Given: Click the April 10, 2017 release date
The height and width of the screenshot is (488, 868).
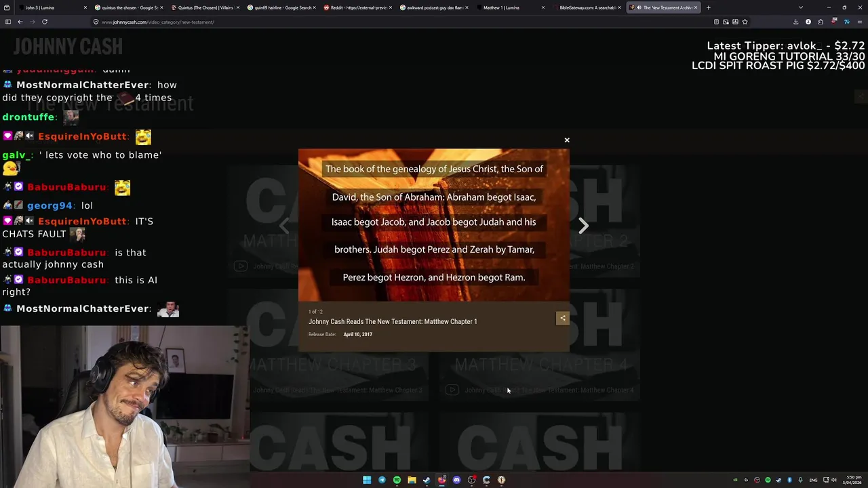Looking at the screenshot, I should pos(357,334).
